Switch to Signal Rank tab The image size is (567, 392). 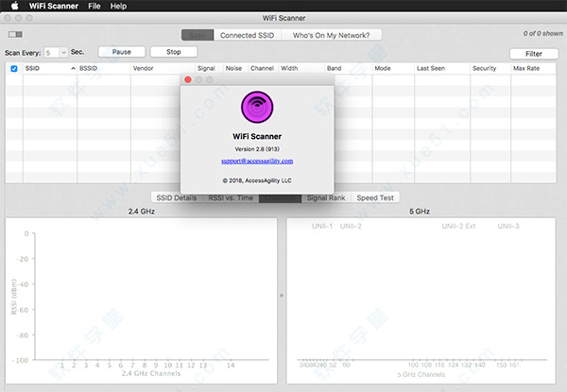click(x=326, y=198)
